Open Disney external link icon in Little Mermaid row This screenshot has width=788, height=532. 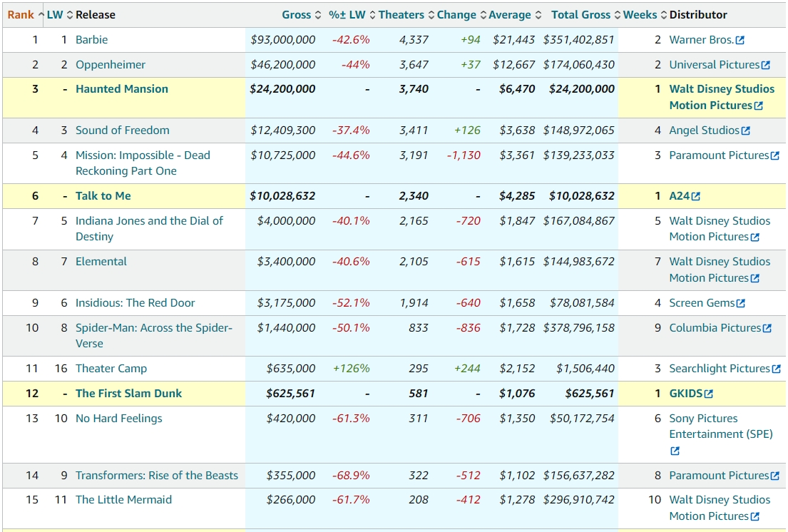click(x=754, y=516)
